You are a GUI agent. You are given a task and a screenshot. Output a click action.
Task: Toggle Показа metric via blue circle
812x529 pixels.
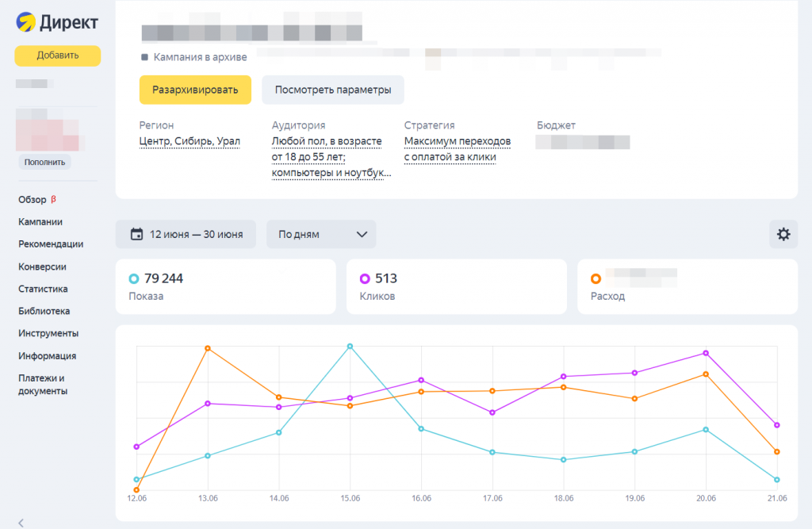coord(133,278)
